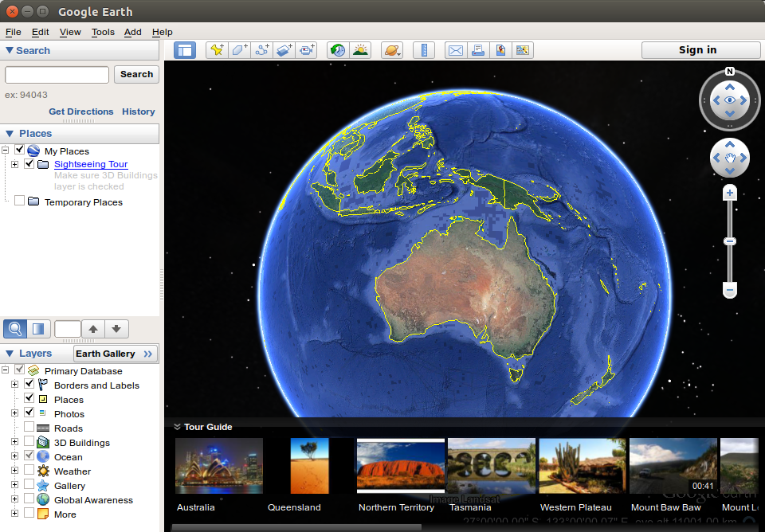Image resolution: width=765 pixels, height=532 pixels.
Task: Expand the Weather layer tree item
Action: (x=15, y=471)
